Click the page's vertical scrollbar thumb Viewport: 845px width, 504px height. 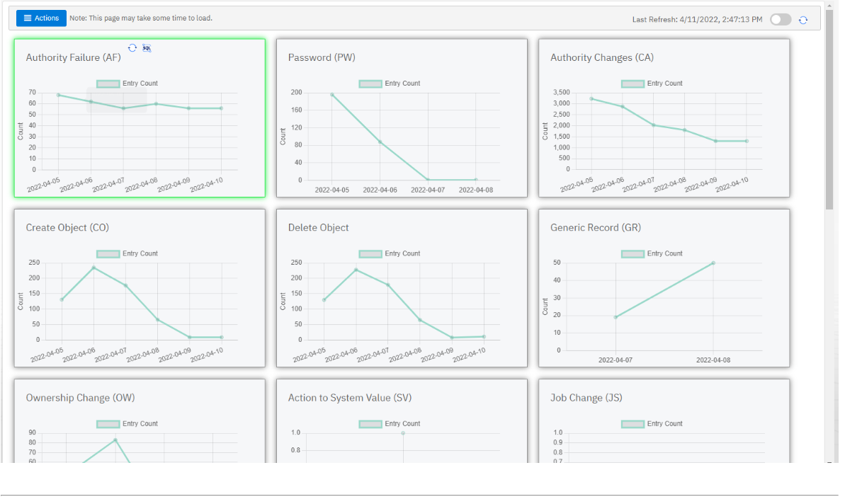pos(829,109)
